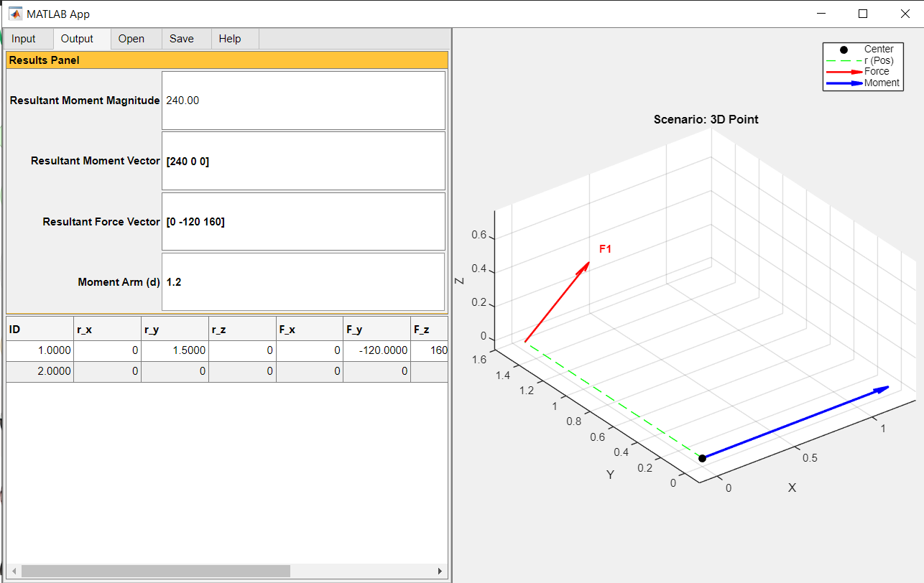924x583 pixels.
Task: Close the MATLAB App window
Action: click(x=904, y=14)
